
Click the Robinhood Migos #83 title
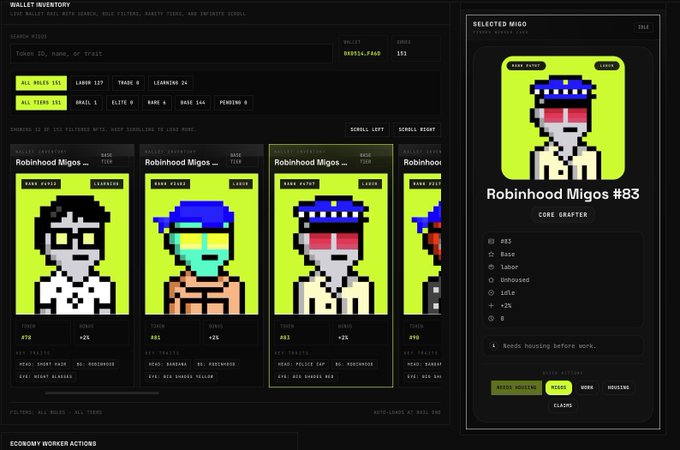pyautogui.click(x=563, y=194)
